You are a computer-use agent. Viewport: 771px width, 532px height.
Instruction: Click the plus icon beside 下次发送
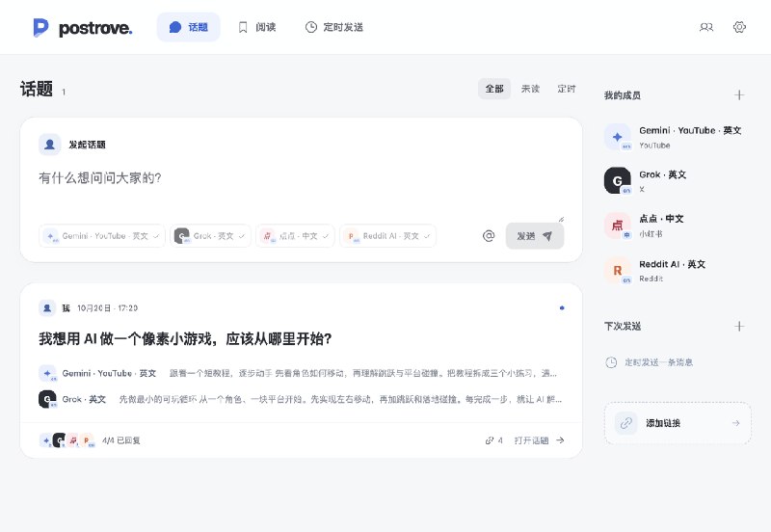739,326
